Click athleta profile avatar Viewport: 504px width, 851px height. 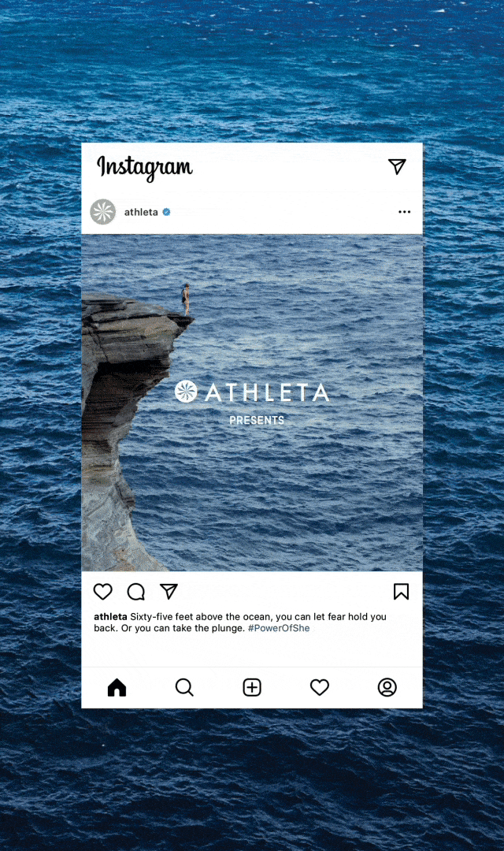tap(103, 212)
